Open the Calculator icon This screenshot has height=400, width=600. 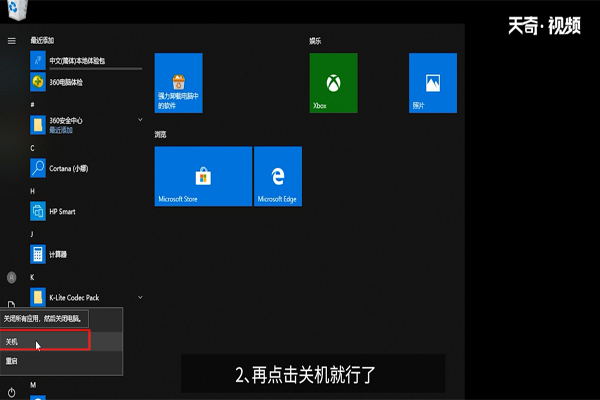pyautogui.click(x=38, y=254)
